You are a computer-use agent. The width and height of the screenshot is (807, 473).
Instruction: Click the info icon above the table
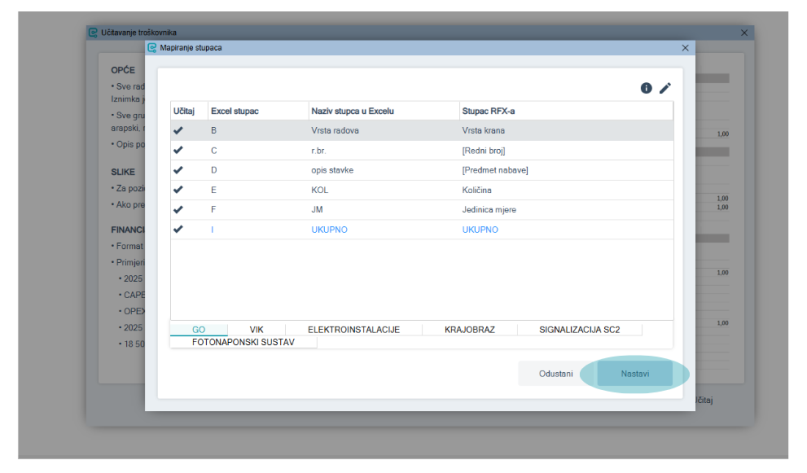(646, 89)
